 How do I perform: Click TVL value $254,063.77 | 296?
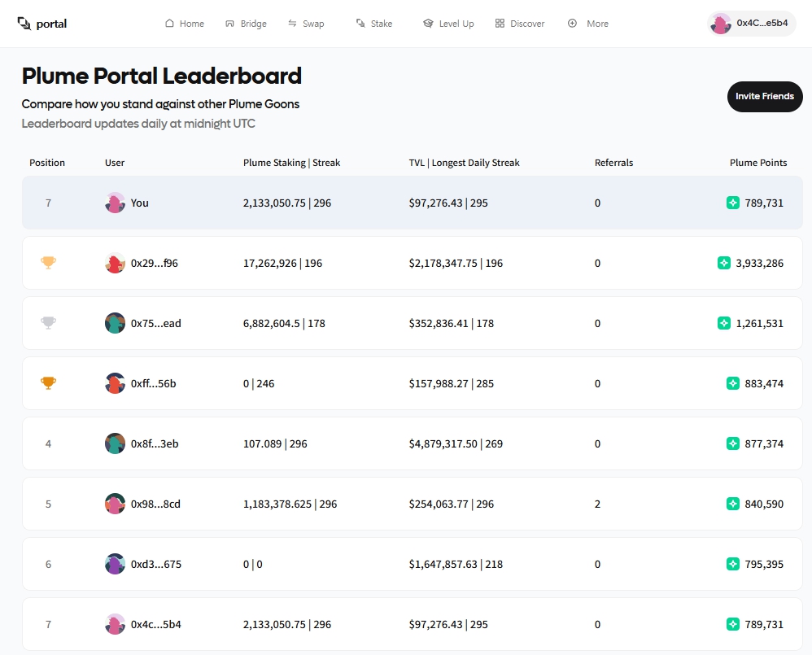[x=451, y=504]
